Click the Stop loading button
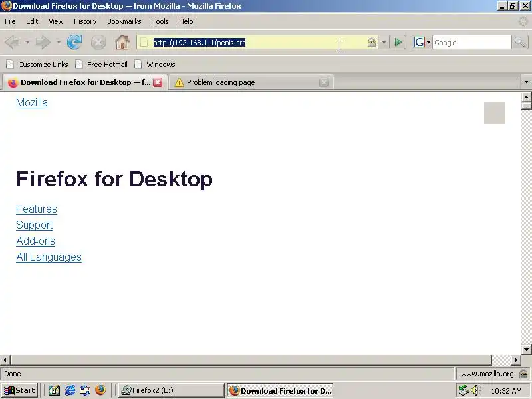 pyautogui.click(x=98, y=43)
